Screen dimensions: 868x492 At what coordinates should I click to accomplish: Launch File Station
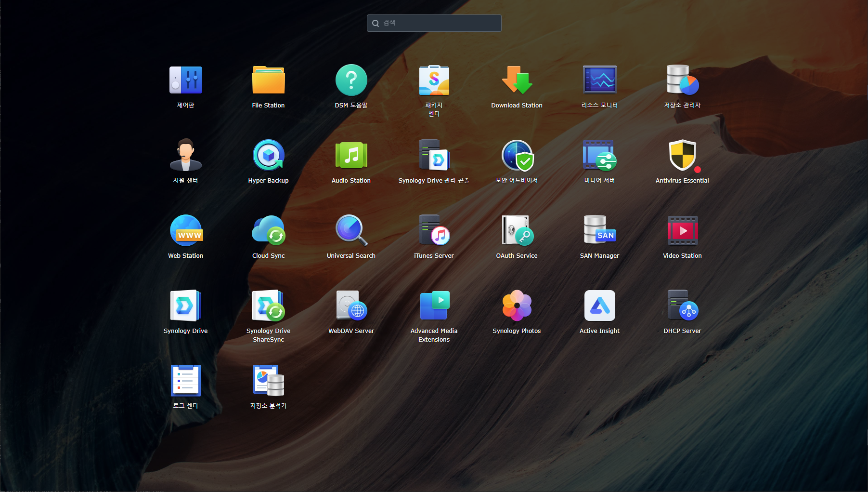pos(269,80)
